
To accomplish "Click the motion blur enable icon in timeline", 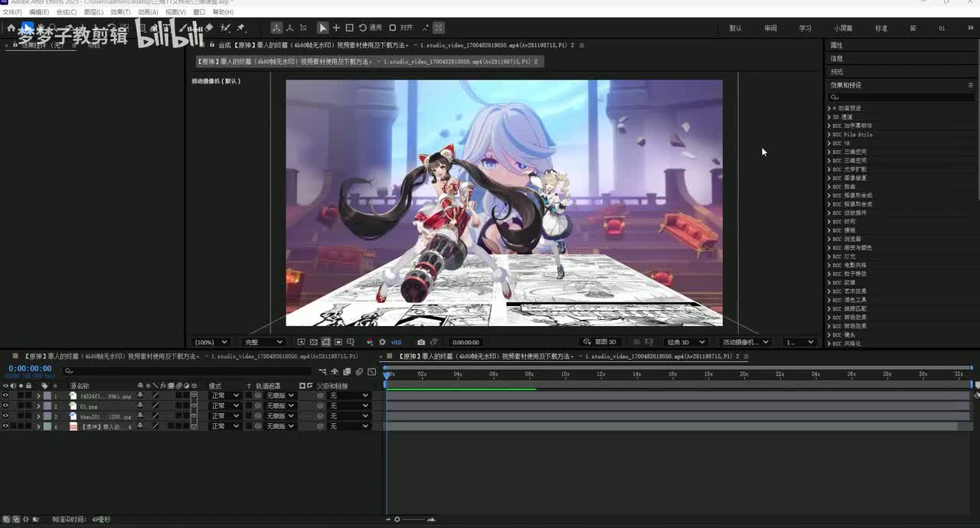I will coord(359,371).
